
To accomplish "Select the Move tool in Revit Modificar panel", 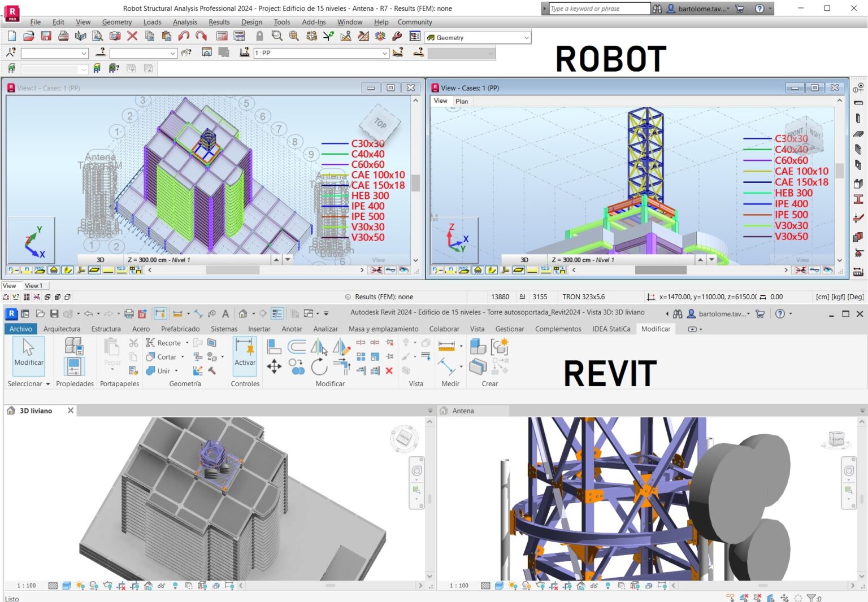I will pos(274,367).
